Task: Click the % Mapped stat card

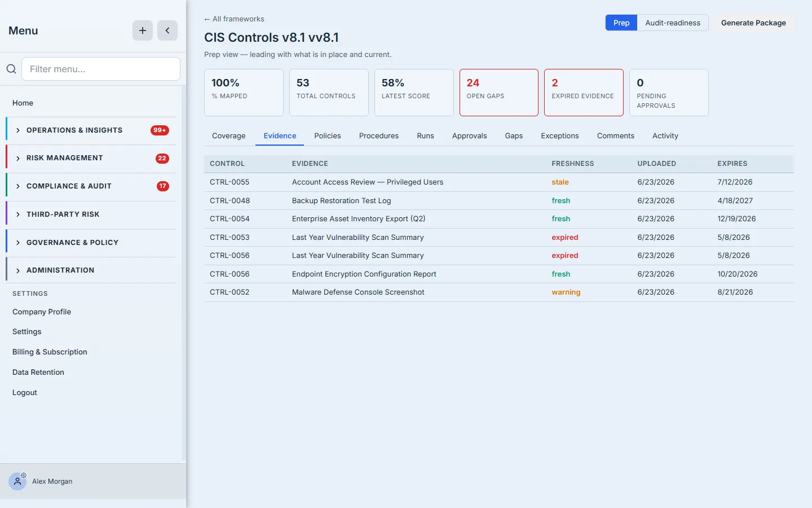Action: [x=244, y=93]
